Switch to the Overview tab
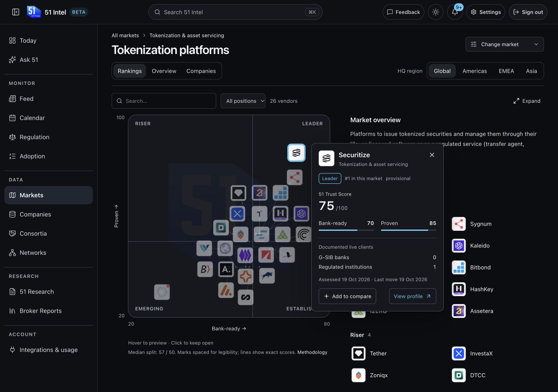 click(x=164, y=71)
